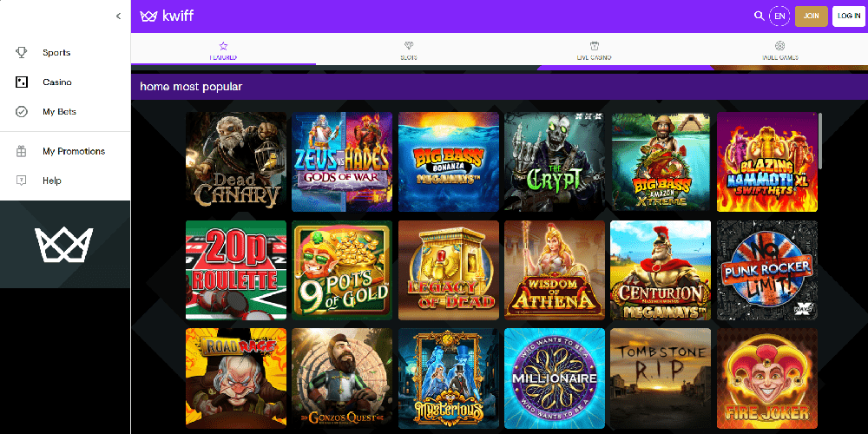Click the 'home most popular' heading
868x434 pixels.
191,87
